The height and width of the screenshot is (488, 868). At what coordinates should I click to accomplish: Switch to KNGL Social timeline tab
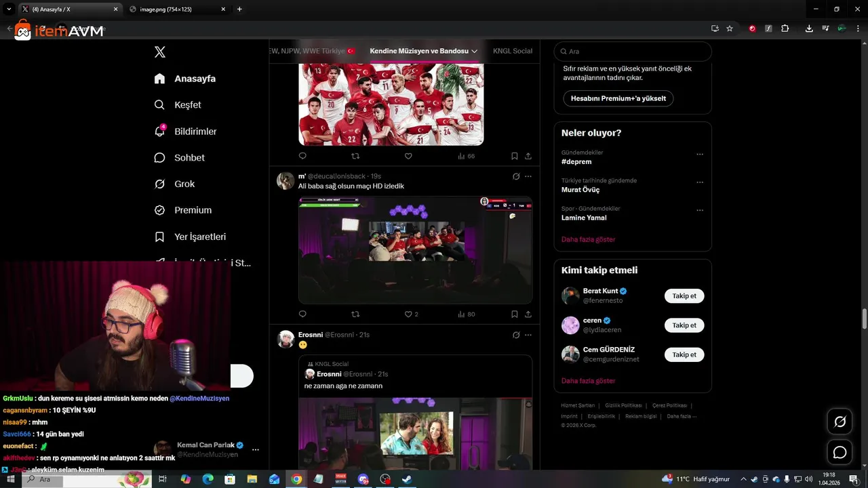coord(513,51)
